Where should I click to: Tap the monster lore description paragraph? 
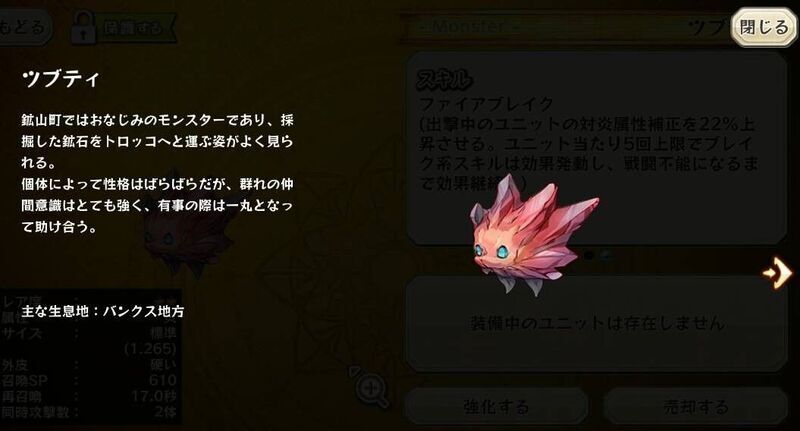[x=157, y=173]
